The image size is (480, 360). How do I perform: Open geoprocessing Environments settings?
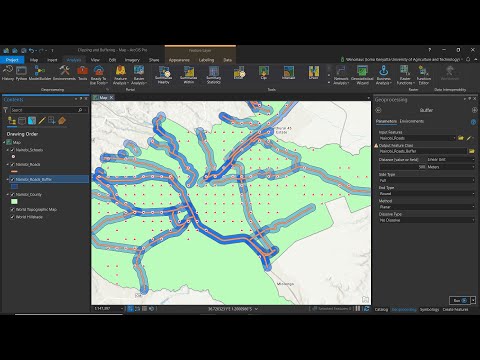64,73
